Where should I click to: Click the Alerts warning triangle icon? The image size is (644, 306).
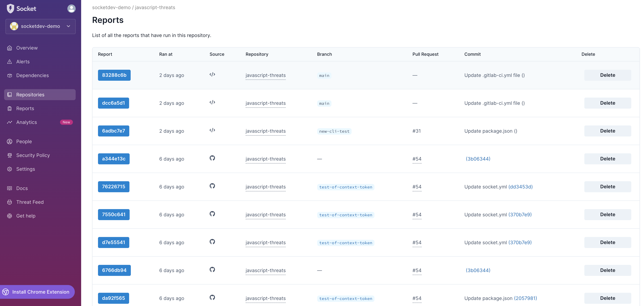(x=9, y=62)
